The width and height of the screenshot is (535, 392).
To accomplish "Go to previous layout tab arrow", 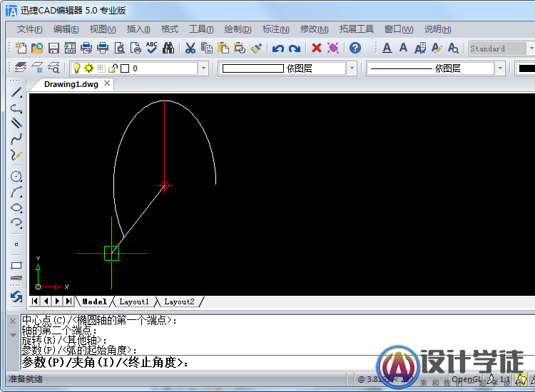I will (46, 301).
